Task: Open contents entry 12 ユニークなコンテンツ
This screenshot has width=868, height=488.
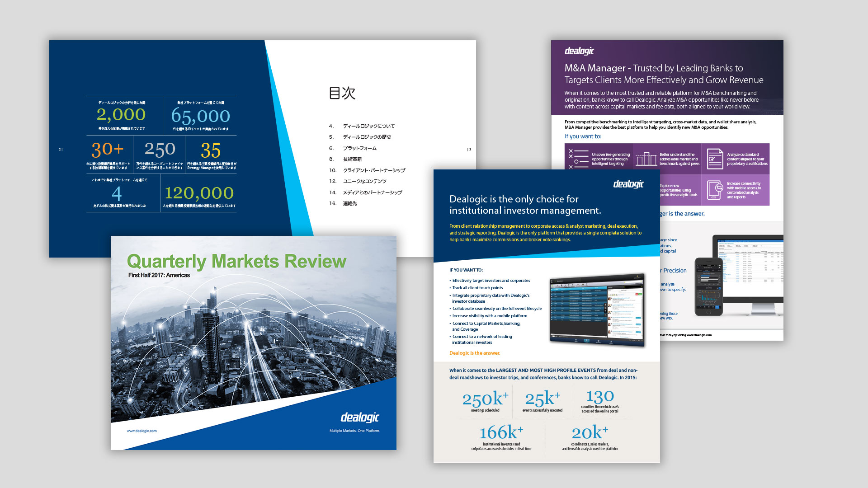Action: point(358,181)
